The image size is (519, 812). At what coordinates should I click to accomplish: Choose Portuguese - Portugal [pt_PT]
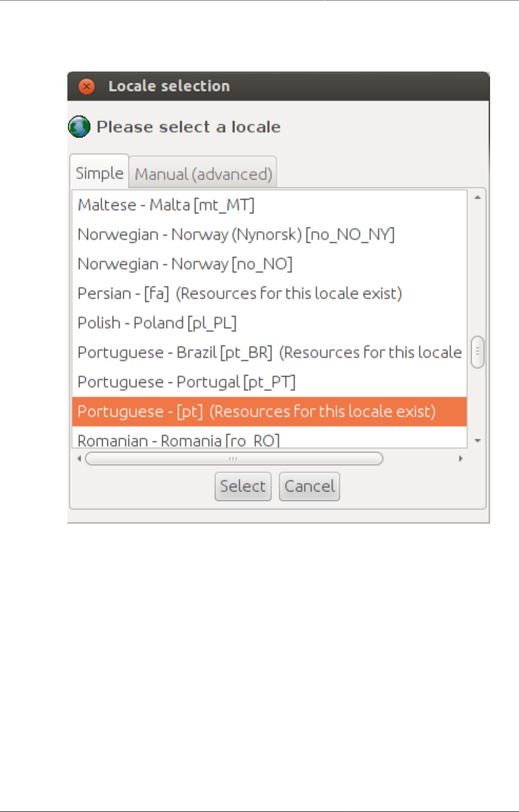pos(186,382)
